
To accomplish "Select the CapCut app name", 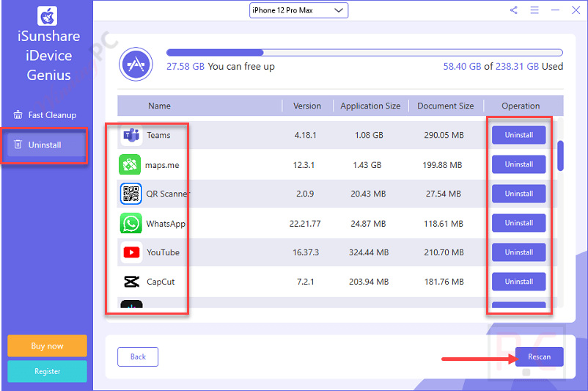I will [161, 282].
